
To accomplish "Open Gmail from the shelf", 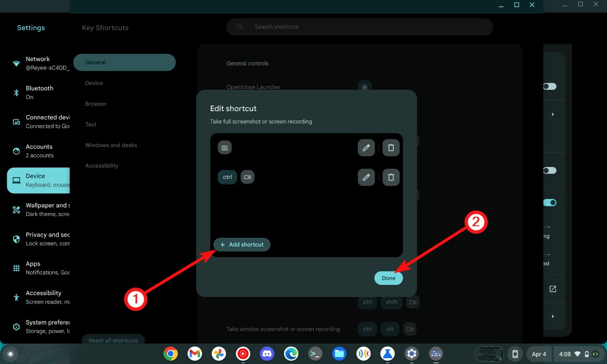I will coord(195,354).
